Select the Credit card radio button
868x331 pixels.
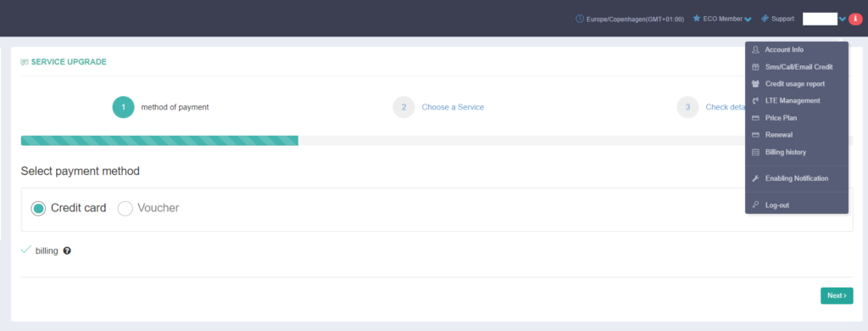pos(38,209)
